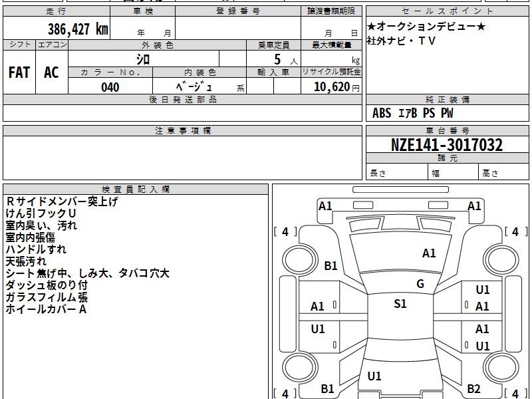
Task: Select the AC air conditioner value
Action: pos(52,72)
